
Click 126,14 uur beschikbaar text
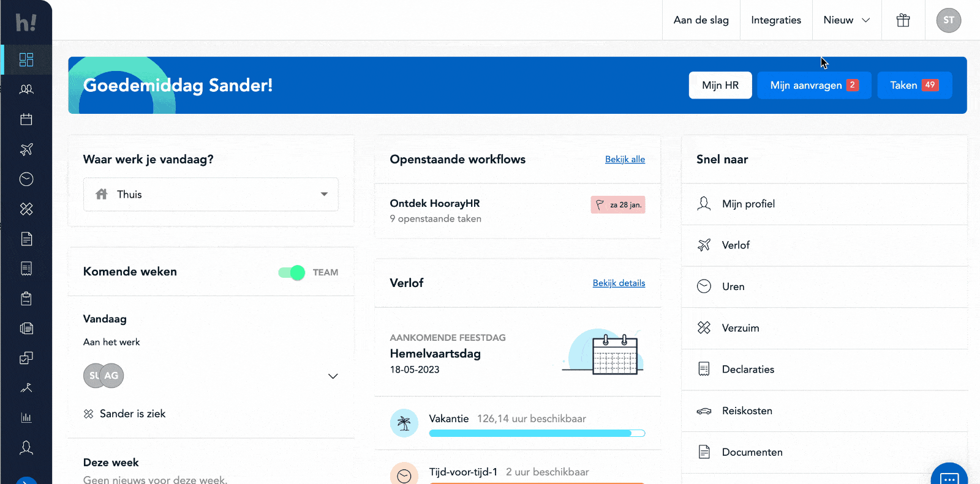click(532, 419)
